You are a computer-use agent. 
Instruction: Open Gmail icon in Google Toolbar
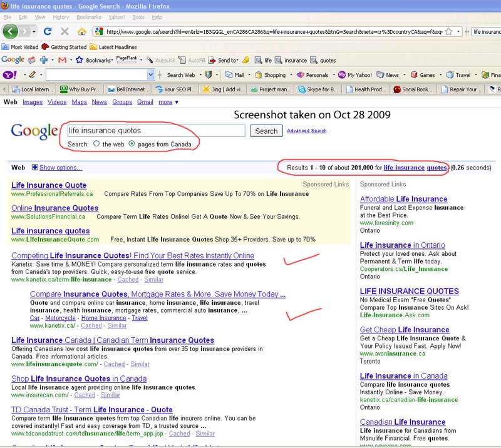pos(62,61)
